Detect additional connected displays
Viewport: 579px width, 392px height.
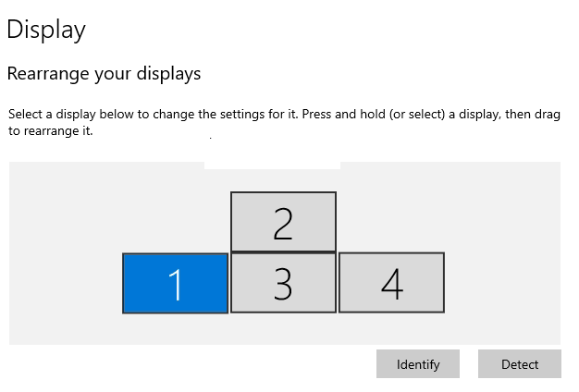tap(520, 364)
